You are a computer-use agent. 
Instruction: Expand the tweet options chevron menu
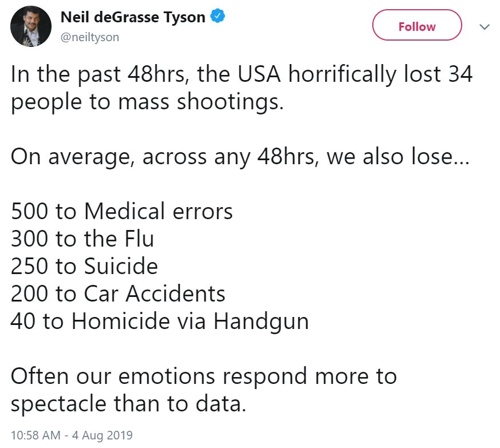tap(485, 27)
